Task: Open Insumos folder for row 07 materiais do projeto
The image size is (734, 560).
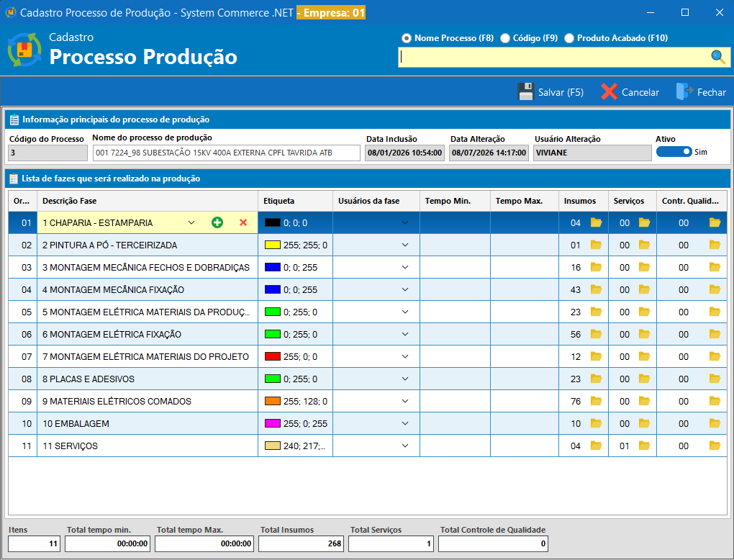Action: (596, 356)
